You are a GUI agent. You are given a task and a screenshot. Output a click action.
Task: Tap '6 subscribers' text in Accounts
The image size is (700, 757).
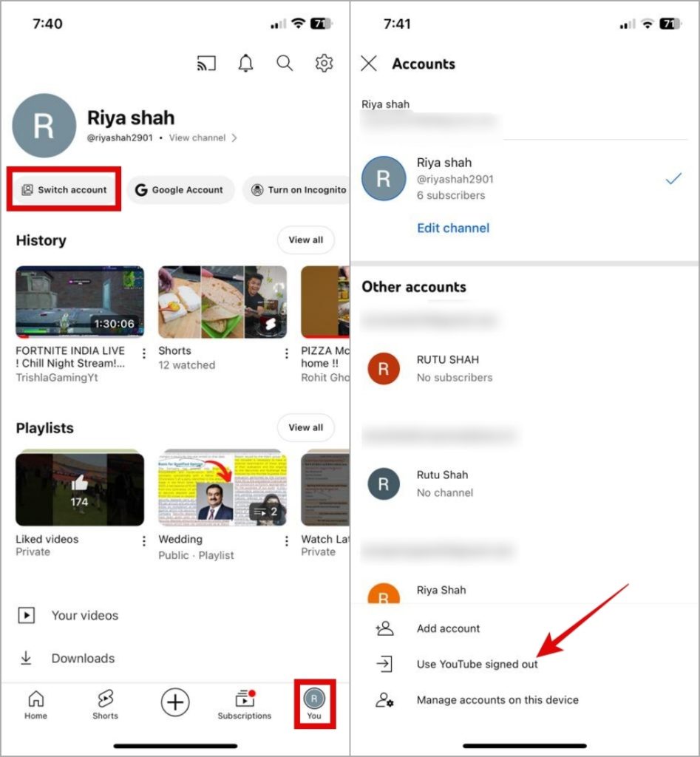tap(451, 195)
